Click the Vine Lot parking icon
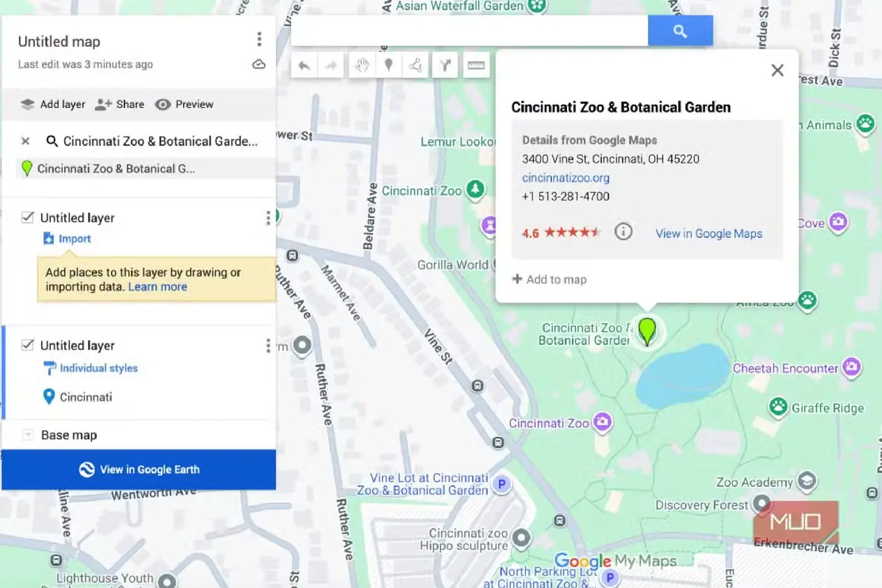 [x=501, y=483]
